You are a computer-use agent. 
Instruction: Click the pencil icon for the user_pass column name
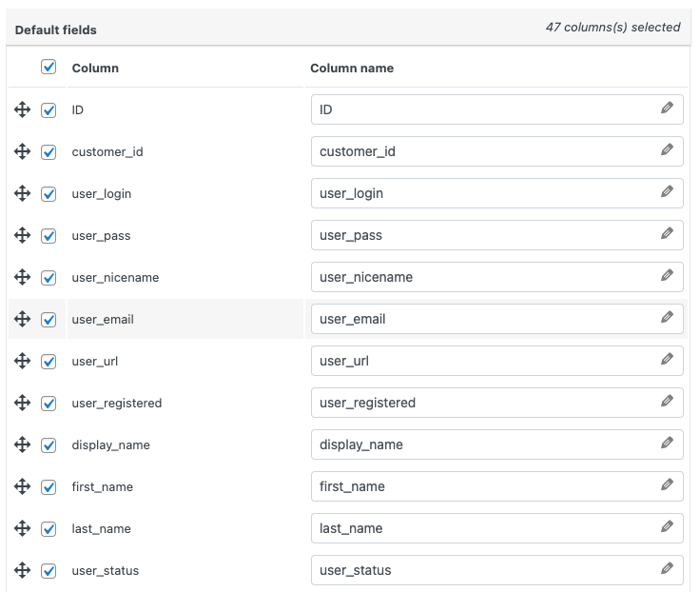[x=667, y=233]
